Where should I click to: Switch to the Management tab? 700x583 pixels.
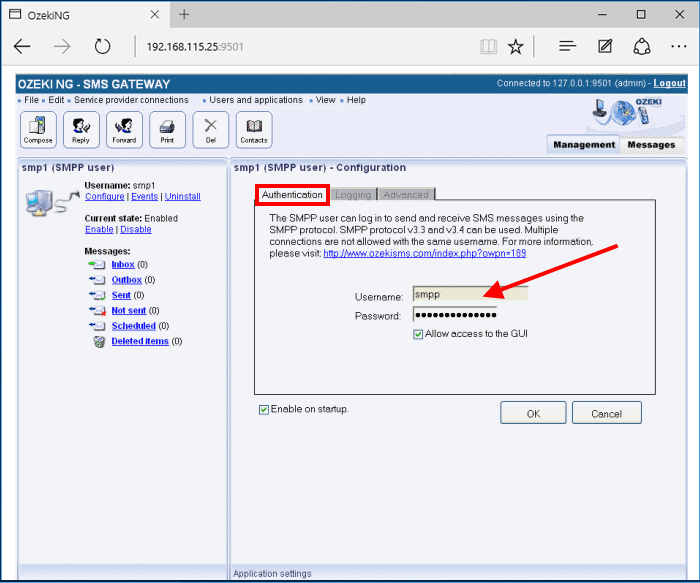point(584,145)
